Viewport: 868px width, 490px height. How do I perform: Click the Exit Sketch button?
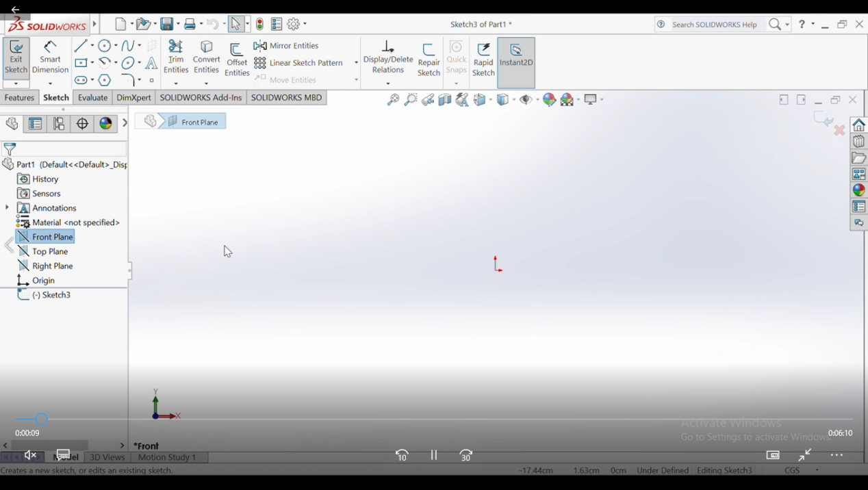coord(16,58)
